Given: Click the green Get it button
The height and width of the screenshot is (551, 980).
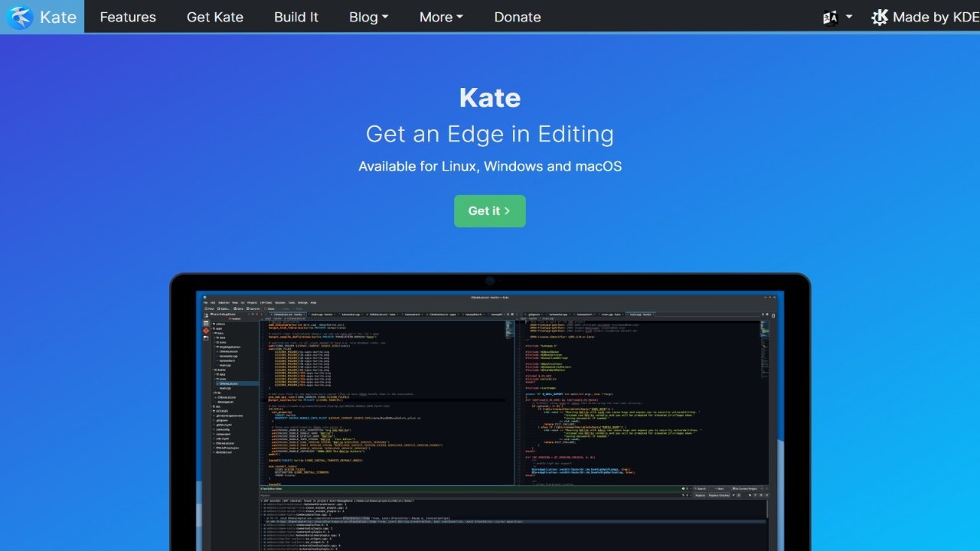Looking at the screenshot, I should 490,211.
